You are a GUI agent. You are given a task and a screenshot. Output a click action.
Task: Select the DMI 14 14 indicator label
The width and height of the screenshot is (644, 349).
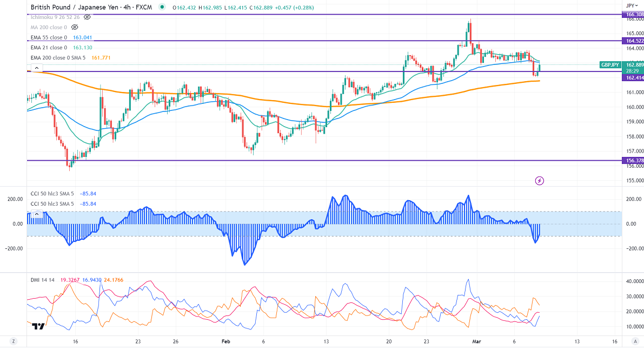coord(43,280)
